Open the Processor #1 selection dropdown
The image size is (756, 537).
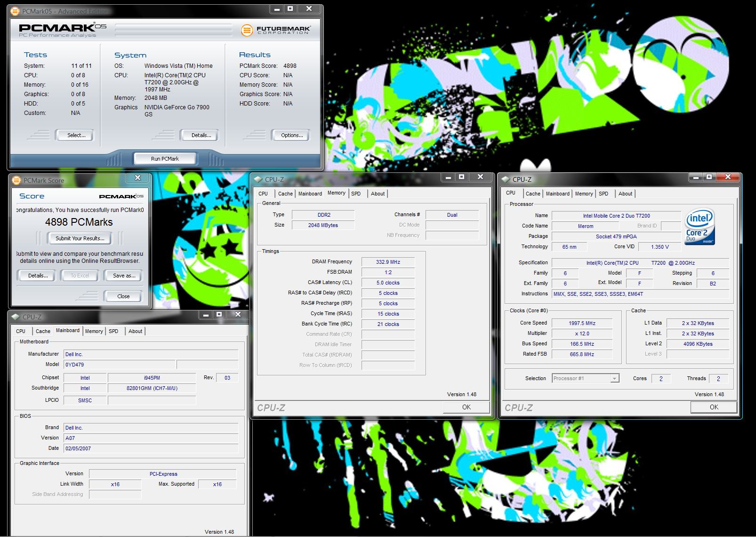[x=586, y=378]
